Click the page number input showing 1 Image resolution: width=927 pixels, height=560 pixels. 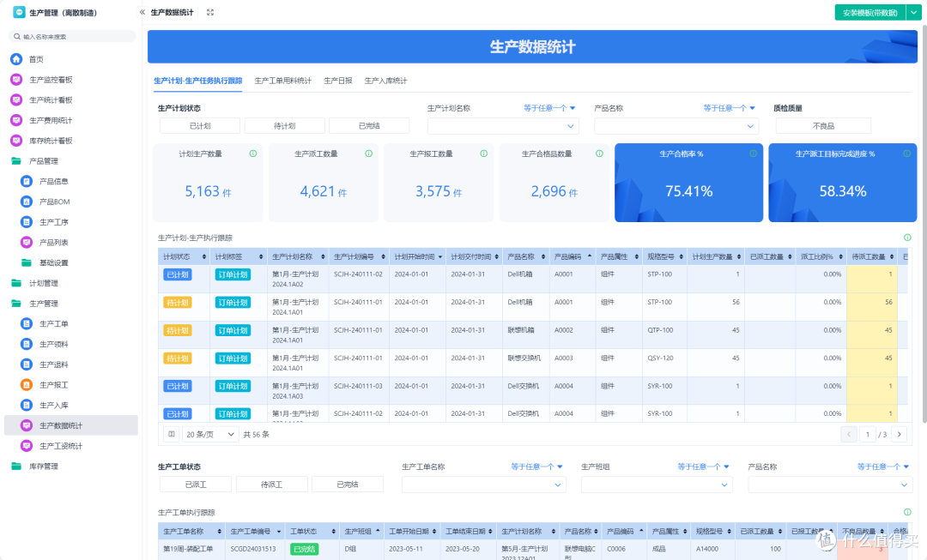(867, 434)
